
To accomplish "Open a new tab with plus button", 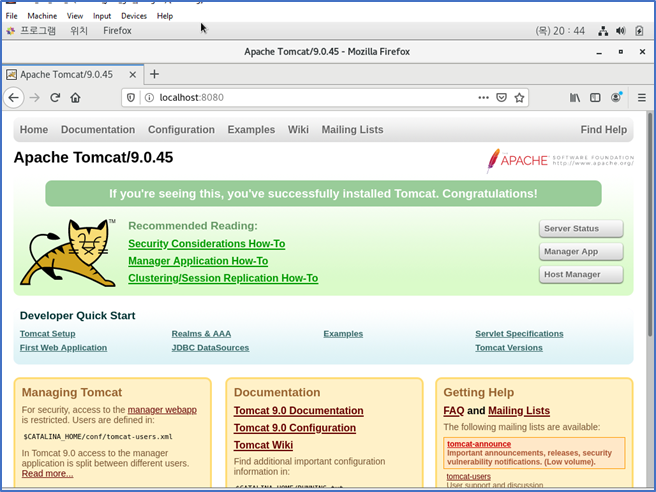I will pos(154,74).
